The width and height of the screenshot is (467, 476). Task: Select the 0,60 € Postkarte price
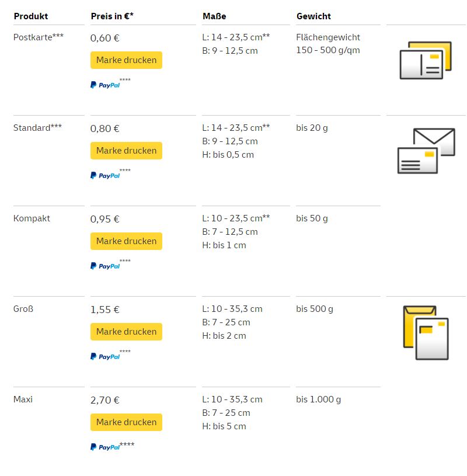click(x=105, y=39)
